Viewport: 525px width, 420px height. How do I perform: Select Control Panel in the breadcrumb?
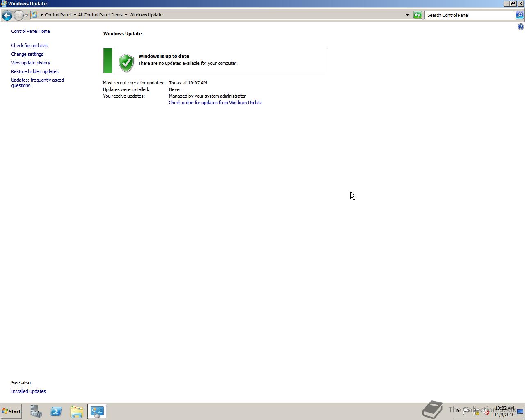[x=58, y=15]
